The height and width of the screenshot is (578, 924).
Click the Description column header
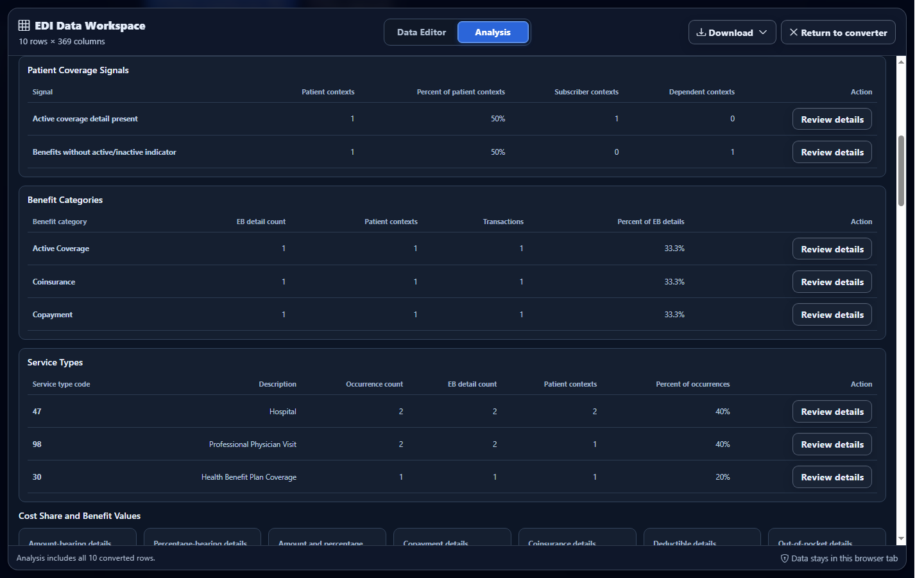point(277,384)
